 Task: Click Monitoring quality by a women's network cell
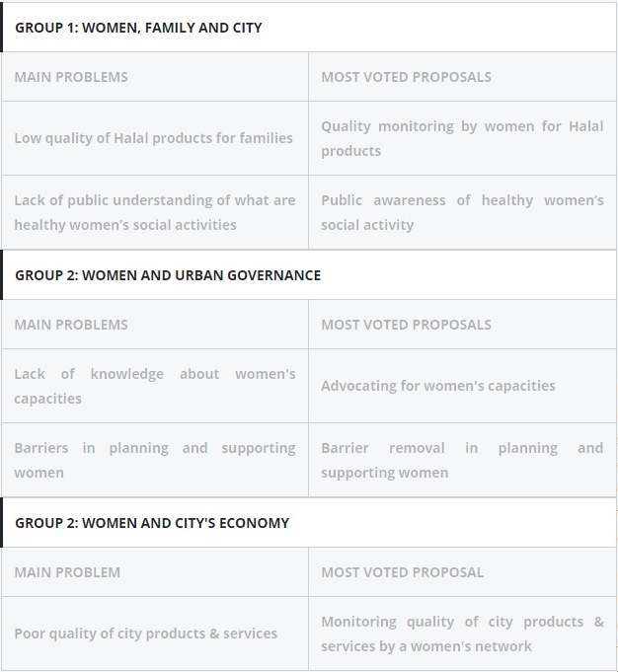click(462, 634)
